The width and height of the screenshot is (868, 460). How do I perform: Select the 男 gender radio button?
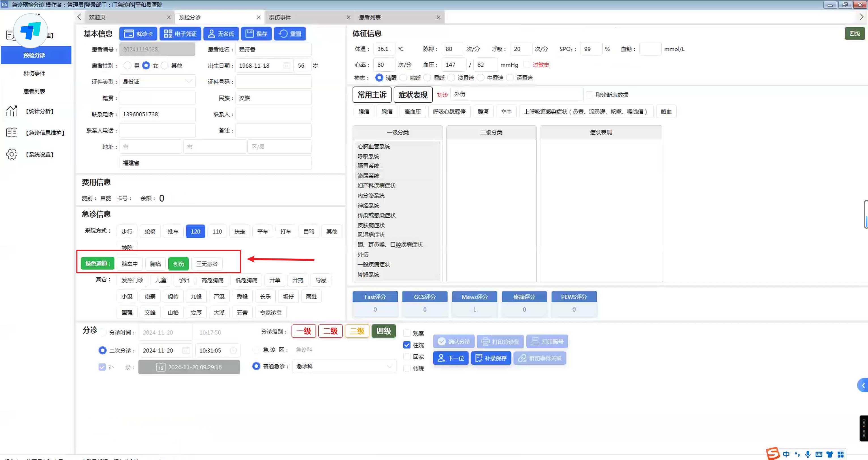(127, 65)
